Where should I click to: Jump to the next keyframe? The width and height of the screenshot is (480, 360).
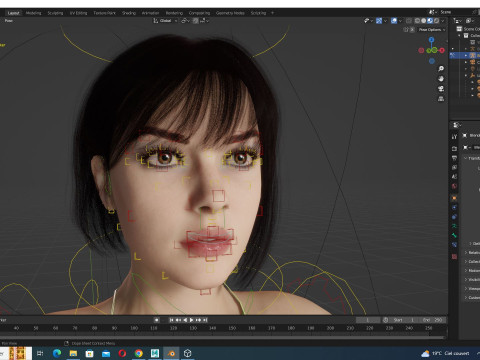pos(198,320)
